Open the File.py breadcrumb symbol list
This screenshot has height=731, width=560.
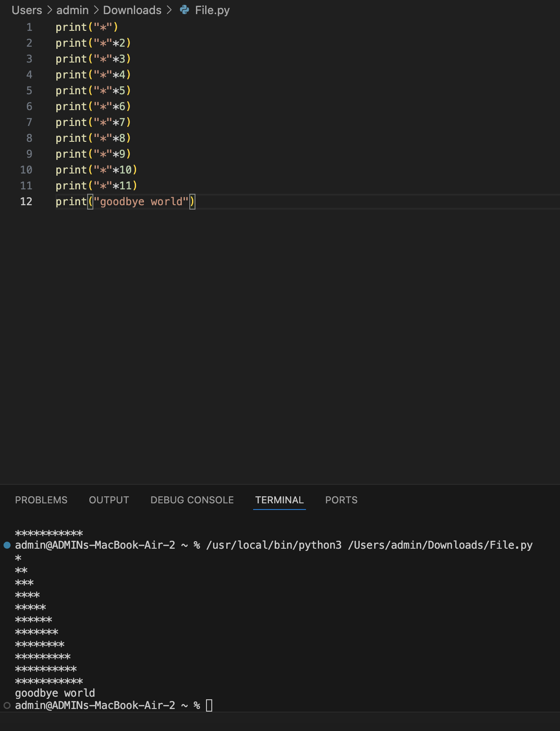click(212, 10)
